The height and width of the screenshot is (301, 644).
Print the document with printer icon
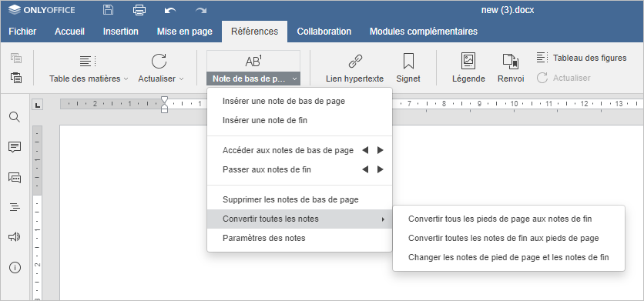click(x=139, y=10)
